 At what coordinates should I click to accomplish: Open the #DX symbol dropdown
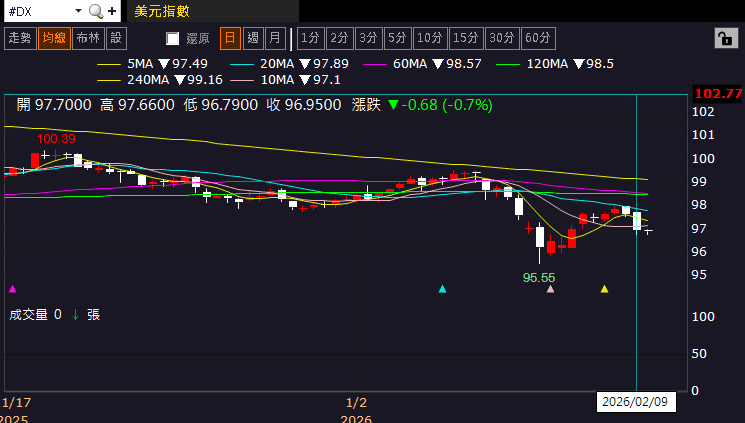[x=76, y=11]
